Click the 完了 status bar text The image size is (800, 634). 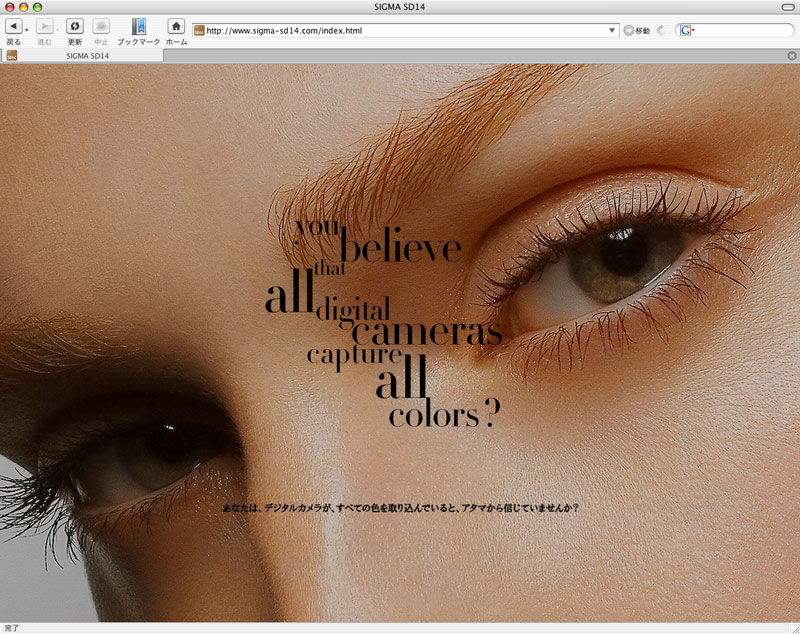point(12,628)
